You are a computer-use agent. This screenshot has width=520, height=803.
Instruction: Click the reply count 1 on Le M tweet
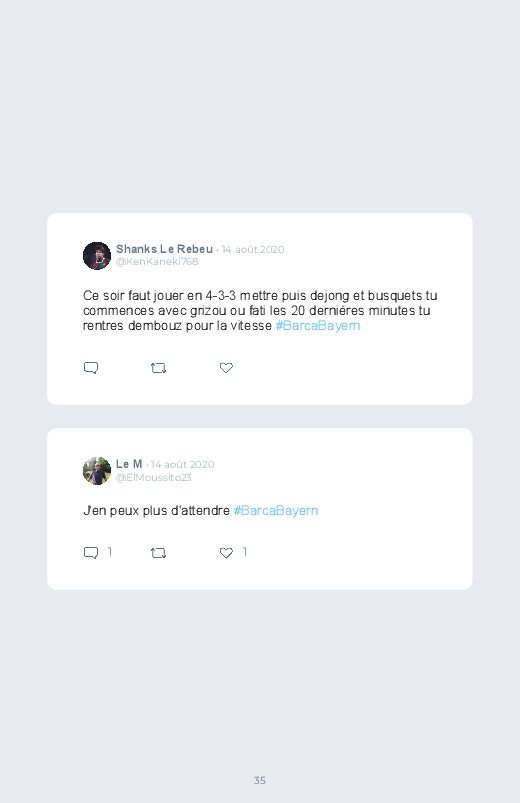110,552
